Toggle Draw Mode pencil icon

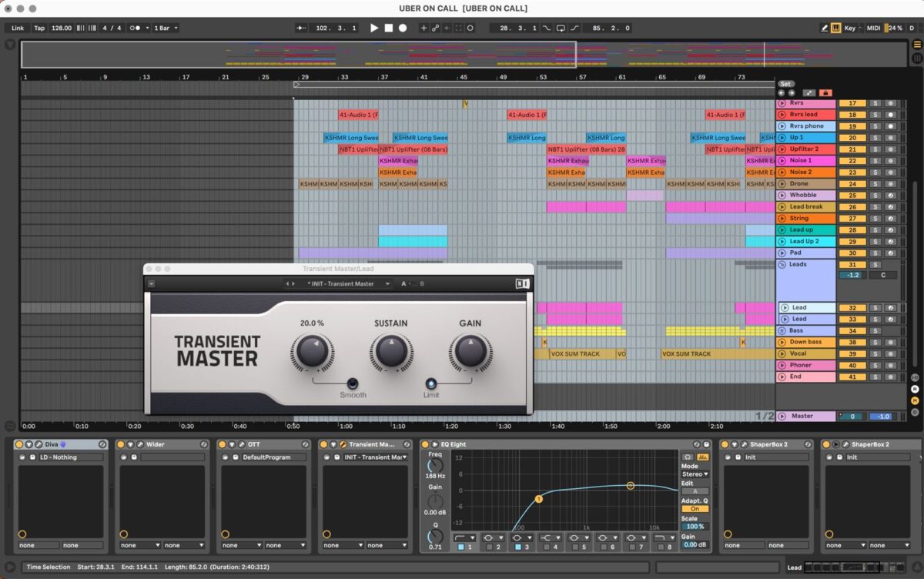coord(825,28)
